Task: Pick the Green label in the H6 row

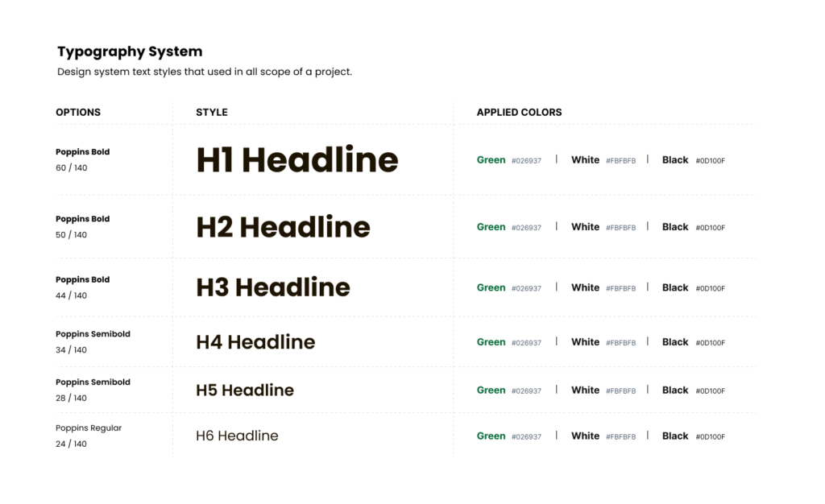Action: pos(491,436)
